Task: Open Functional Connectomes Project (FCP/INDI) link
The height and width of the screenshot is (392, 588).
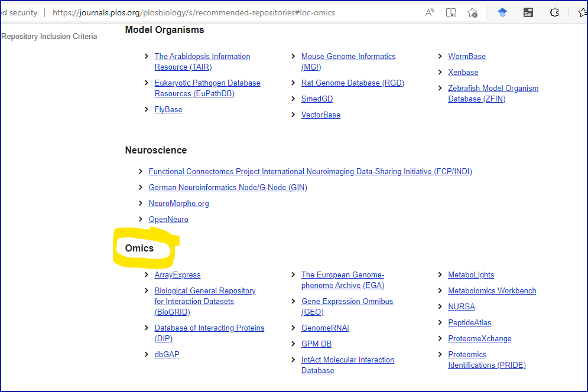Action: [310, 172]
